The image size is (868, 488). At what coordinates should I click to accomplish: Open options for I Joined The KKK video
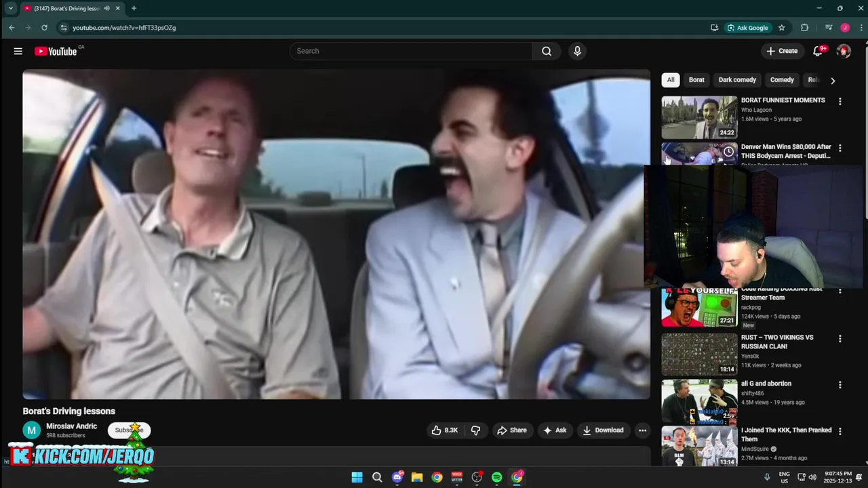(840, 431)
